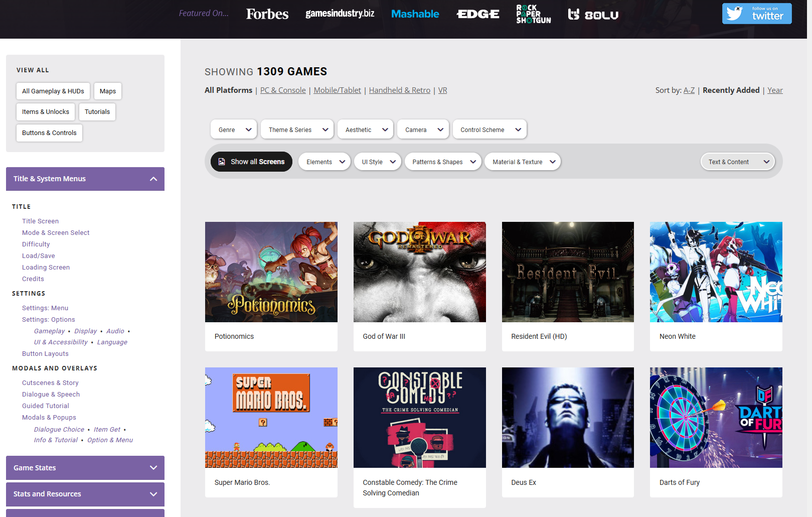812x517 pixels.
Task: Click Show all Screens button
Action: (251, 162)
